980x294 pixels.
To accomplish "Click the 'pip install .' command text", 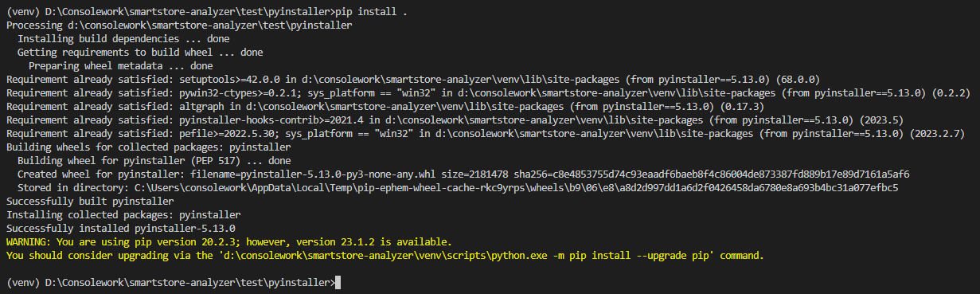I will 371,12.
